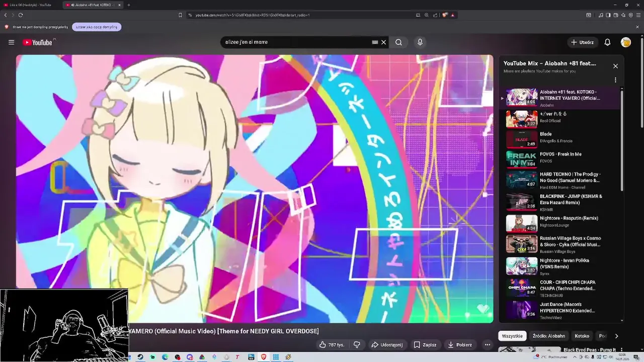The image size is (644, 362).
Task: Open the zoom magnifier icon in address bar
Action: click(427, 15)
